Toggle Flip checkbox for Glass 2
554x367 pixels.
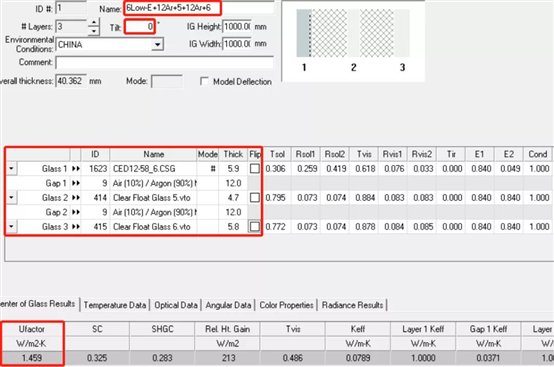tap(254, 198)
